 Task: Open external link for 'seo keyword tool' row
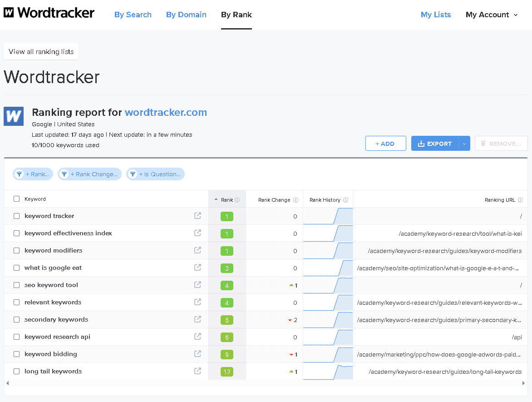197,284
